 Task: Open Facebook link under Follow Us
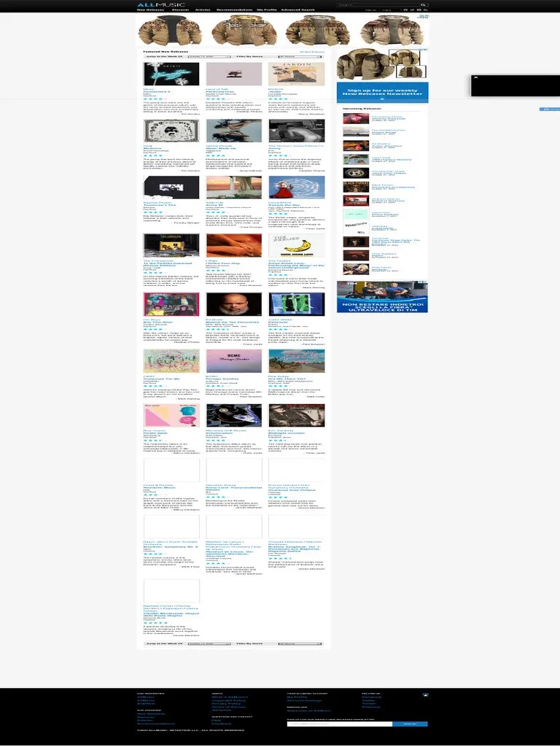point(371,697)
